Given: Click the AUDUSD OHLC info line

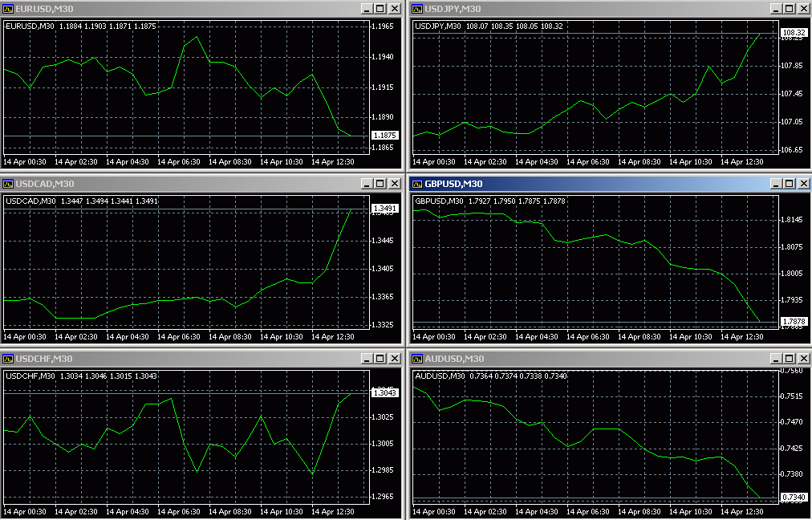Looking at the screenshot, I should pos(491,376).
